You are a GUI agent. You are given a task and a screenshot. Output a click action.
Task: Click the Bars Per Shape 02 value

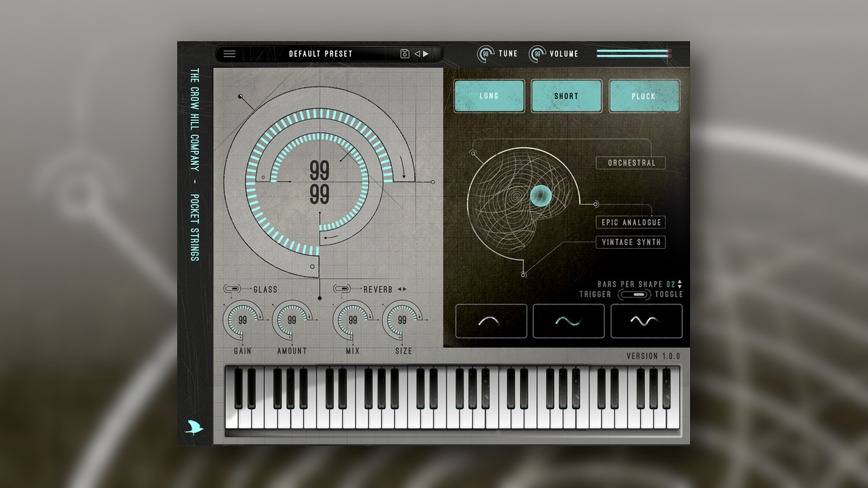point(671,284)
